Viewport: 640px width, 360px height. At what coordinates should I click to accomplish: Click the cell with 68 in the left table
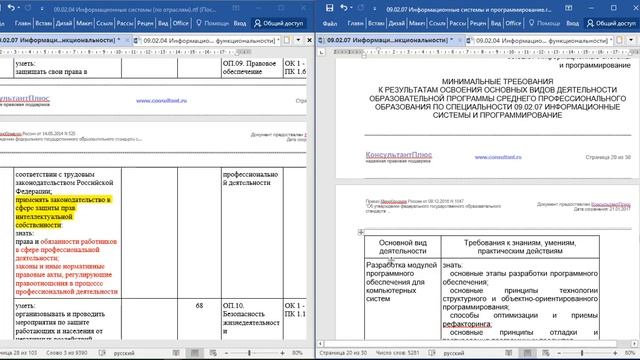pos(199,319)
